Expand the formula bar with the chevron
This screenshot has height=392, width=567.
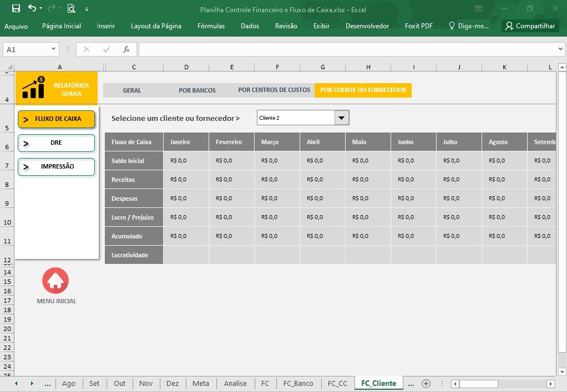560,49
